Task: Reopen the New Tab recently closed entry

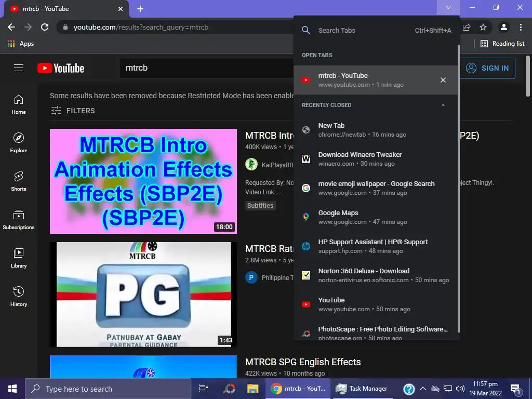Action: tap(375, 129)
